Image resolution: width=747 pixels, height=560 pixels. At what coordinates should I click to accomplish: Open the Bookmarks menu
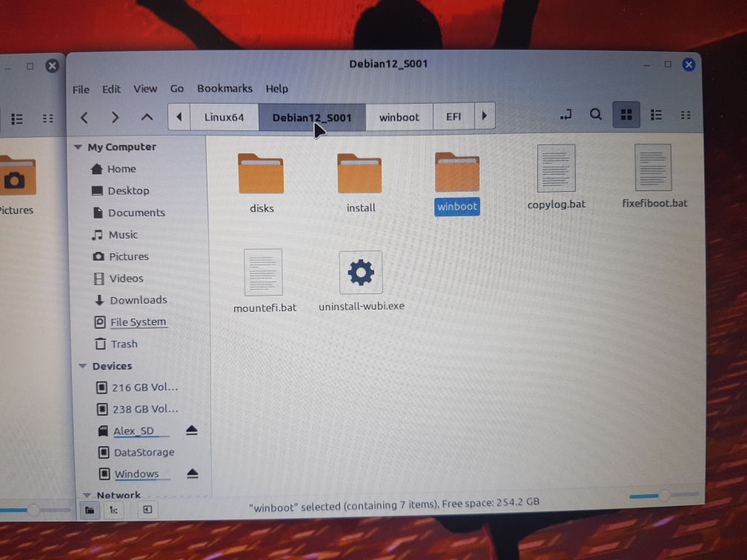coord(225,88)
